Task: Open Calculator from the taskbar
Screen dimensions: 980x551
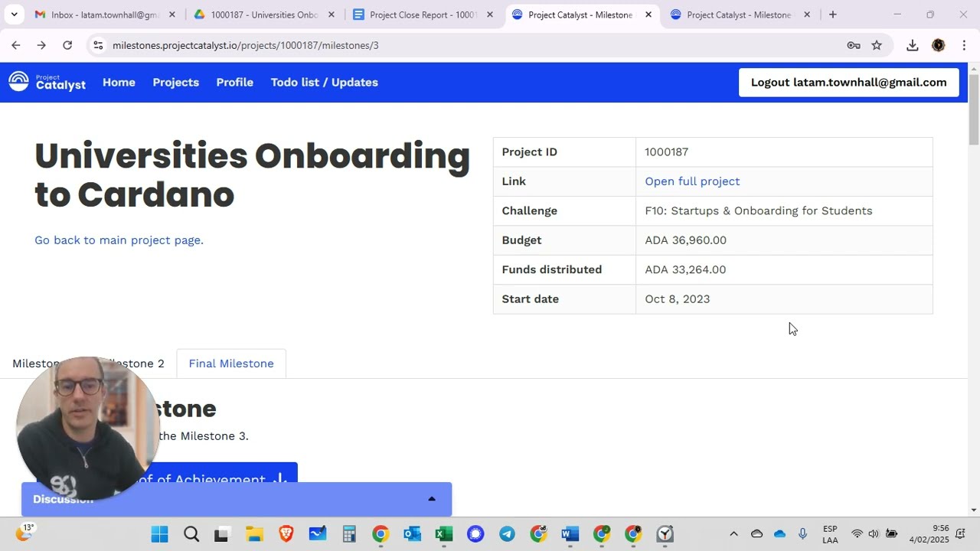Action: click(x=349, y=533)
